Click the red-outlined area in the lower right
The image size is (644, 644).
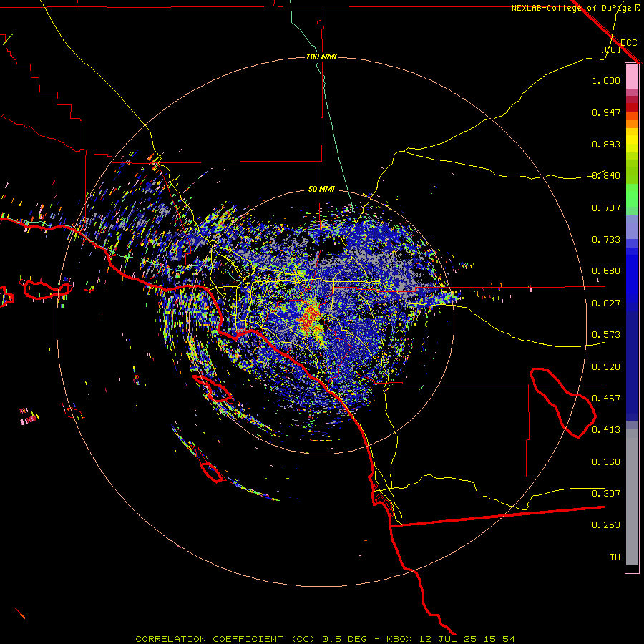click(562, 402)
